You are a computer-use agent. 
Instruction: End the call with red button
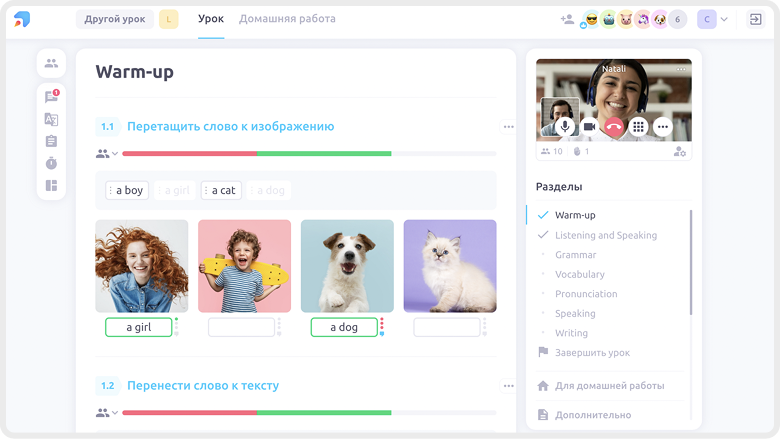[614, 127]
